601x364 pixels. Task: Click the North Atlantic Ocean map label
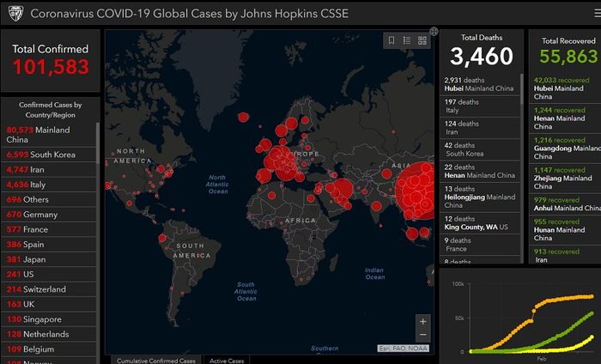coord(217,185)
